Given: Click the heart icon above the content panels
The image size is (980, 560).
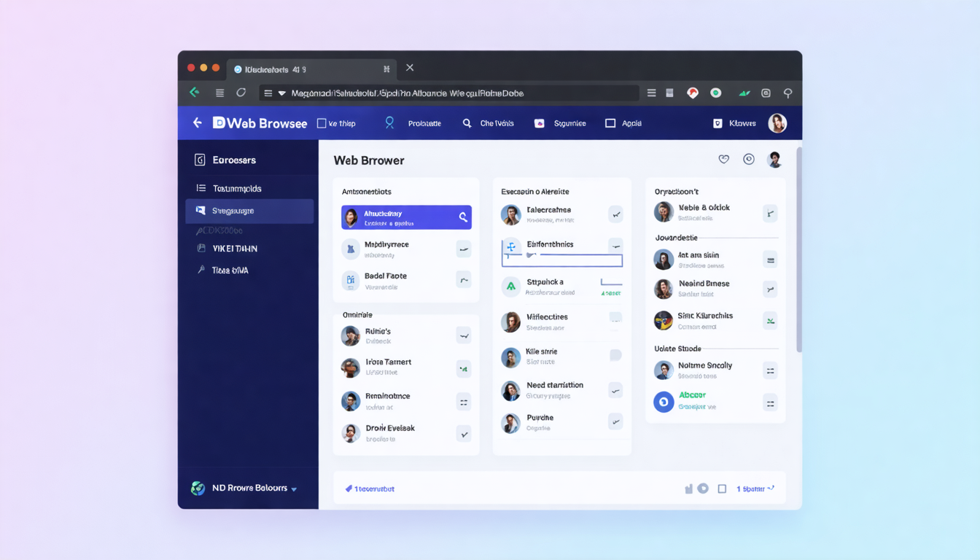Looking at the screenshot, I should [723, 159].
